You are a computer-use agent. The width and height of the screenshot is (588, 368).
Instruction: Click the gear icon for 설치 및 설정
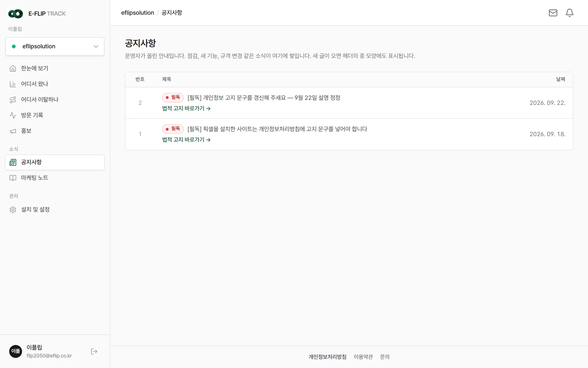(x=13, y=210)
